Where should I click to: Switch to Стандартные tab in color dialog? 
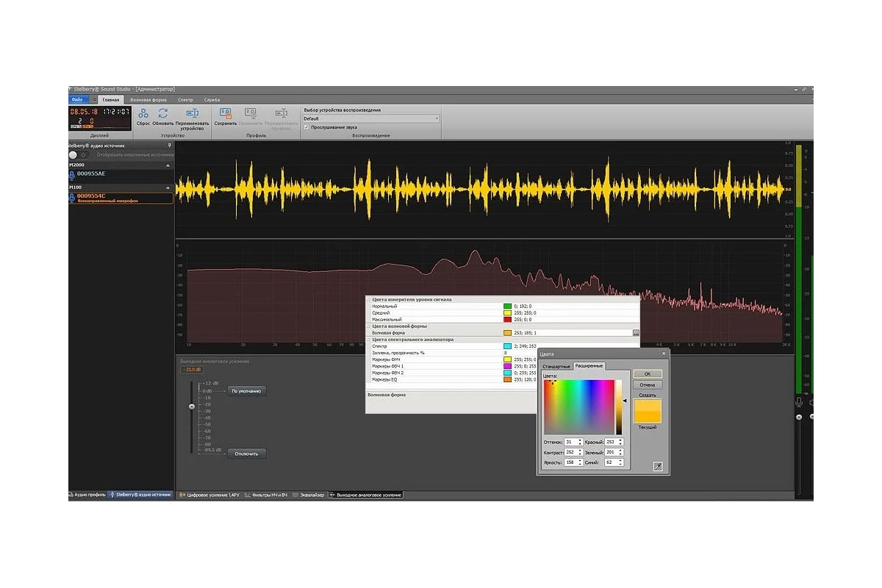pos(556,366)
